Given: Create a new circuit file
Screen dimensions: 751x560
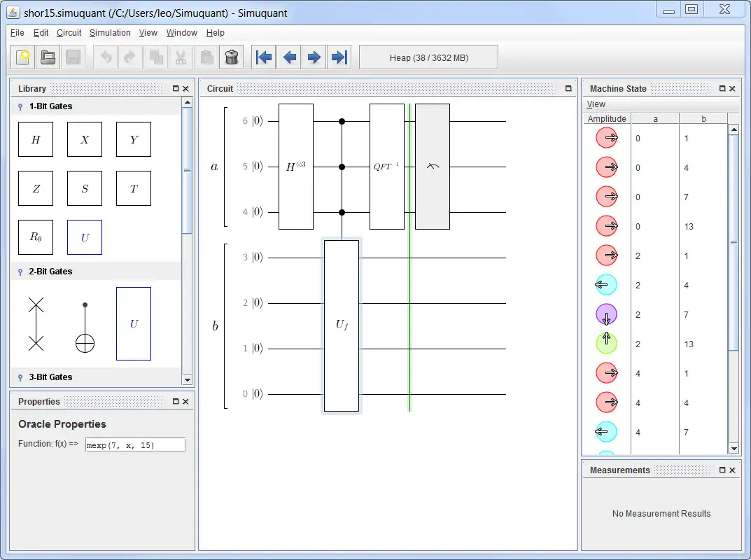Looking at the screenshot, I should (x=24, y=57).
